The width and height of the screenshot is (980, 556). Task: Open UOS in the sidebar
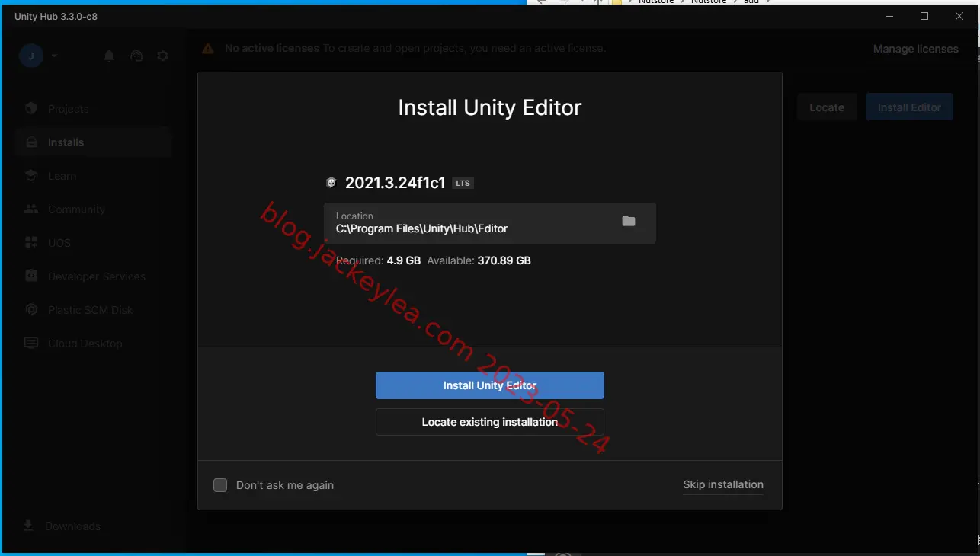coord(93,243)
